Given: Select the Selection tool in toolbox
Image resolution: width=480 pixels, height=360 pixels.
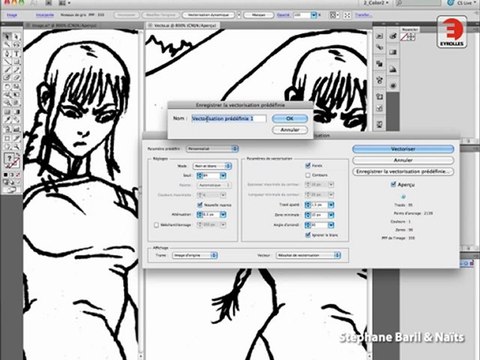Looking at the screenshot, I should point(7,36).
